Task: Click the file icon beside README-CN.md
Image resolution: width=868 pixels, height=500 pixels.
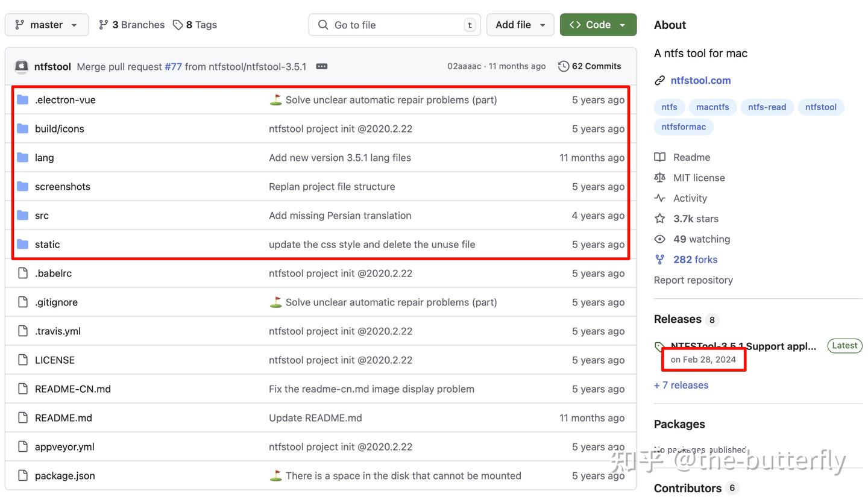Action: pyautogui.click(x=23, y=389)
